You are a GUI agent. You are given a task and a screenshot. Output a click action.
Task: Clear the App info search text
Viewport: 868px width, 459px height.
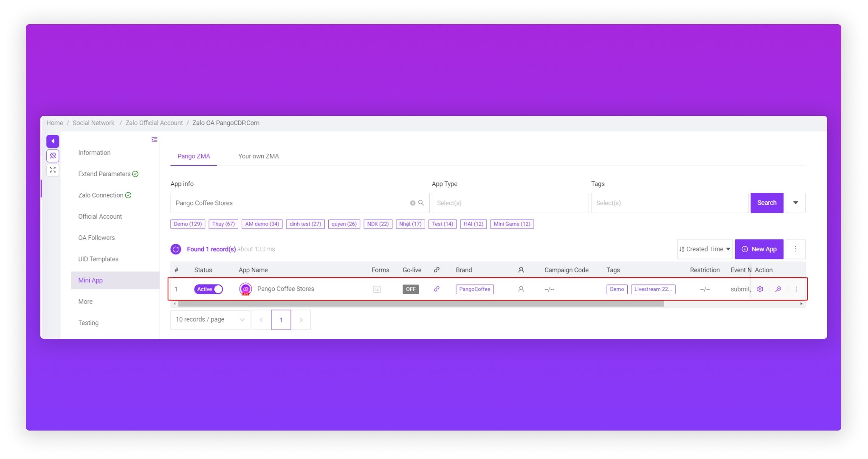click(412, 203)
